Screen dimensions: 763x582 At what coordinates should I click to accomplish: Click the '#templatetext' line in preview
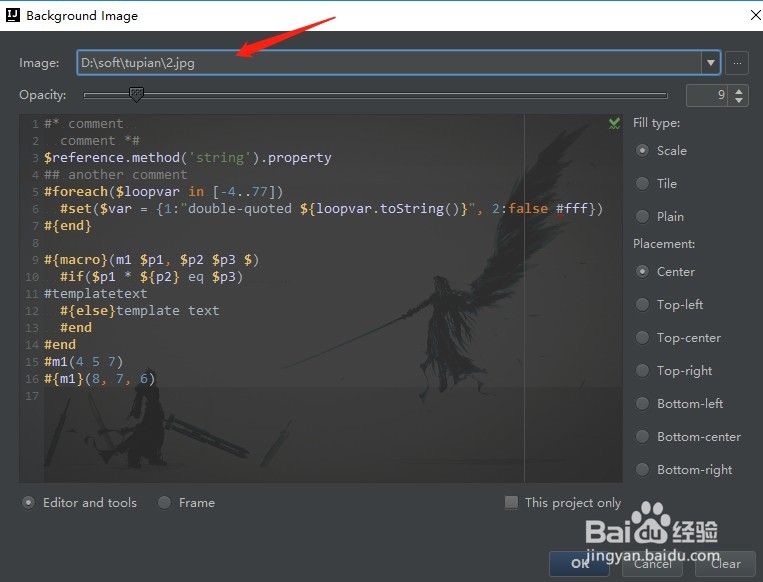coord(95,293)
